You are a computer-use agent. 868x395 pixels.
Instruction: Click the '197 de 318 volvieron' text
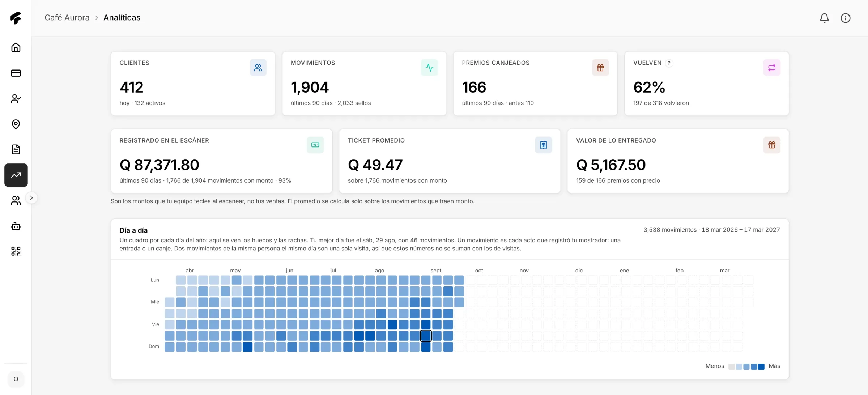661,103
